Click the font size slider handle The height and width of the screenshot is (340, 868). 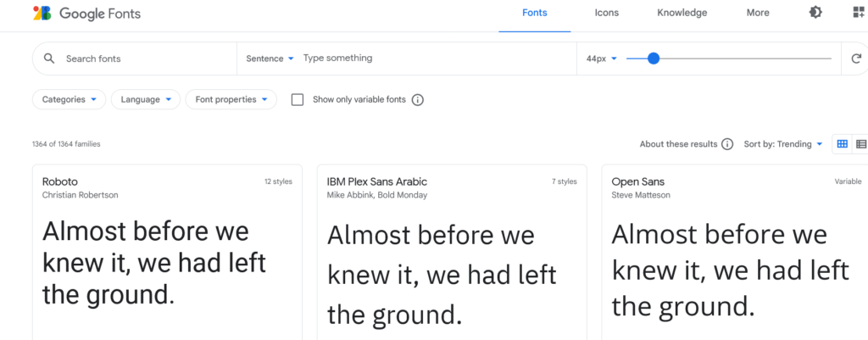pos(654,59)
